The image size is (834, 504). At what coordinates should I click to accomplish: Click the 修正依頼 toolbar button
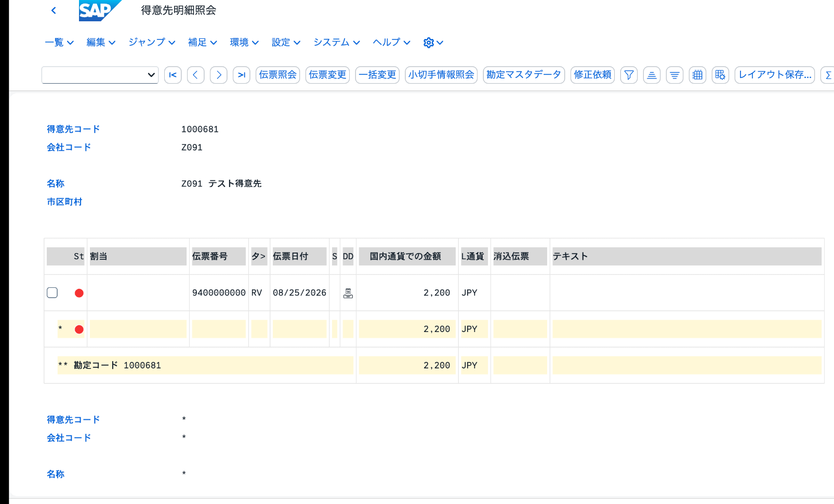pyautogui.click(x=592, y=75)
